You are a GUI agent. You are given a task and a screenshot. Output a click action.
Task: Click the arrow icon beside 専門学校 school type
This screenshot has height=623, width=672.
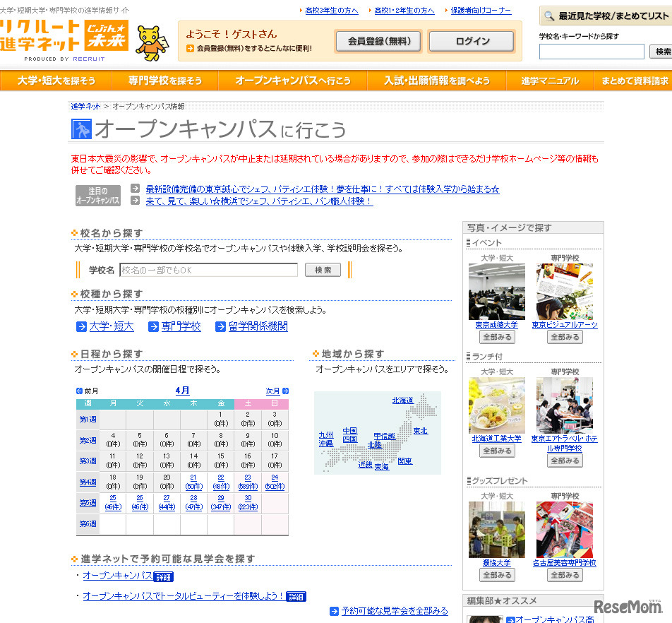click(x=155, y=327)
